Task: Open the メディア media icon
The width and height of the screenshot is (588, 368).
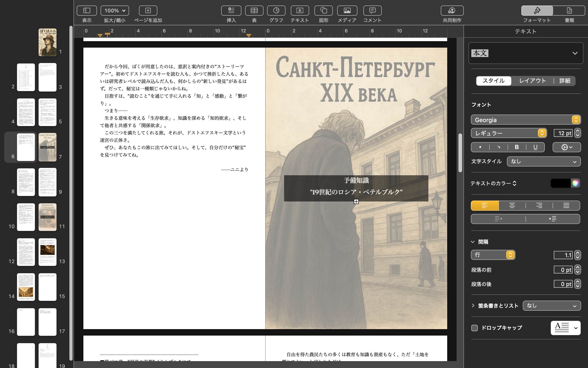Action: (347, 11)
